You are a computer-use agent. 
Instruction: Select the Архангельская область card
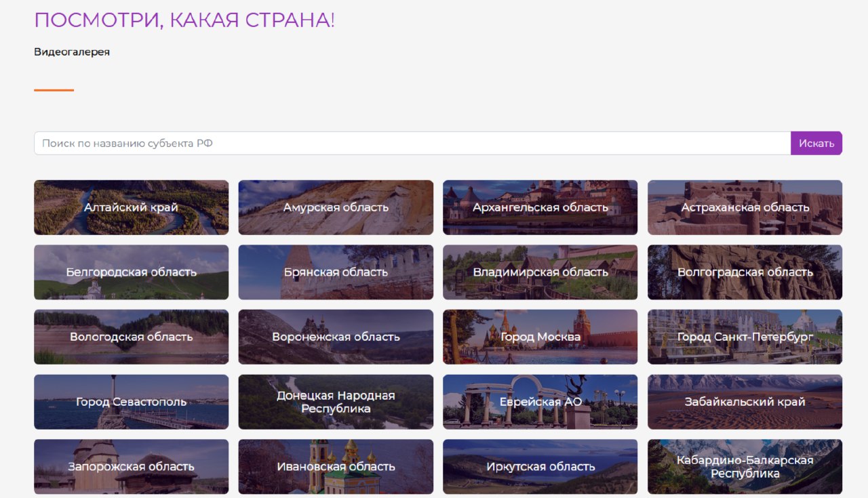click(x=540, y=207)
